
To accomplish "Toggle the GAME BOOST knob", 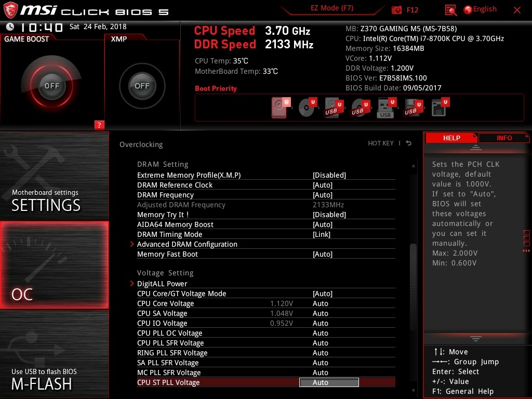I will tap(51, 86).
